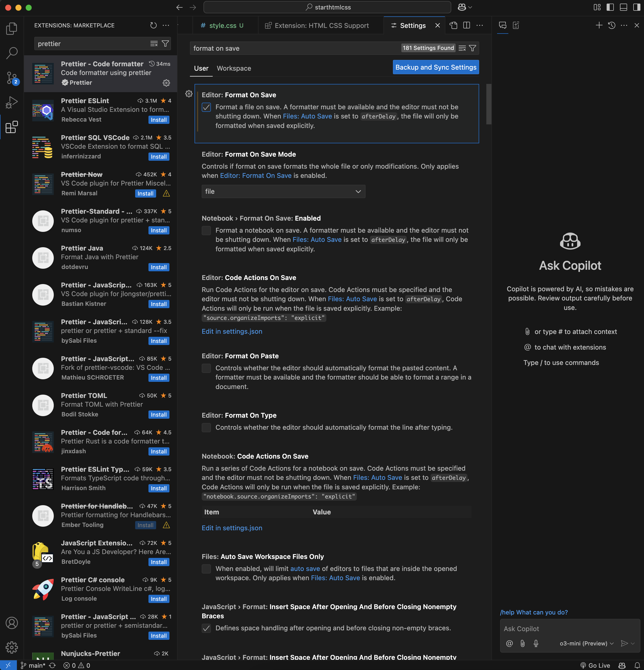
Task: Uncheck Editor Format On Save checkbox
Action: click(207, 107)
